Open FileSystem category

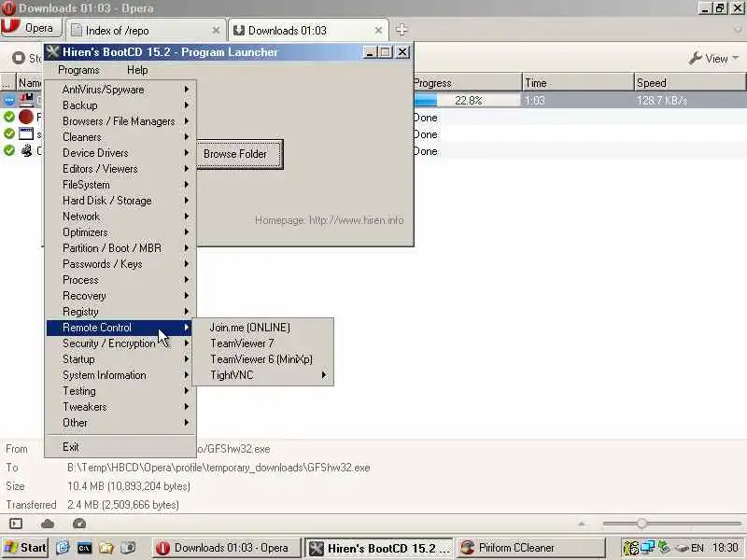coord(121,185)
